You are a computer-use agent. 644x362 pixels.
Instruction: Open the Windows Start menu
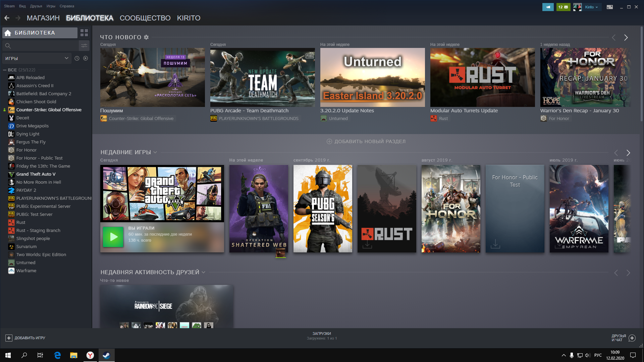coord(8,355)
